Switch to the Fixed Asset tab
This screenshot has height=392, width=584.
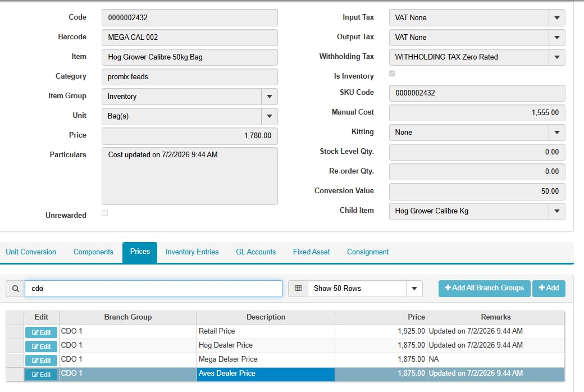(311, 252)
